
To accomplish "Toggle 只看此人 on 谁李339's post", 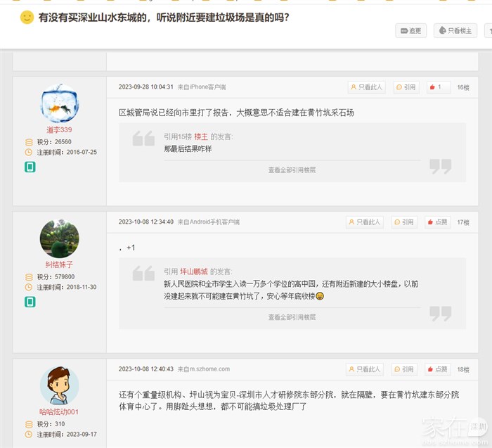I will [366, 87].
